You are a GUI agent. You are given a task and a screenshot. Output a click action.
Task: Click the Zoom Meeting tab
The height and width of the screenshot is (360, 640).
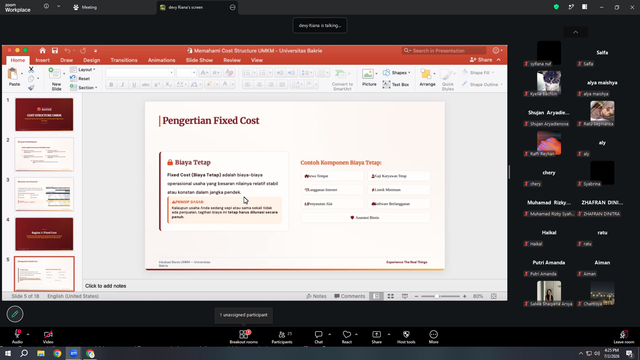tap(85, 7)
